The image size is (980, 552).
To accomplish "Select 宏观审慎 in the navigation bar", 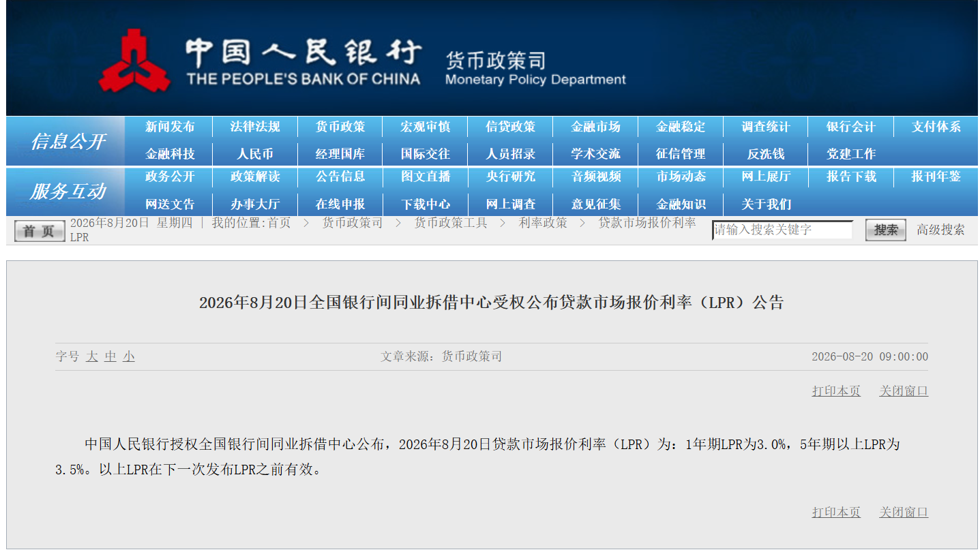I will pos(426,127).
